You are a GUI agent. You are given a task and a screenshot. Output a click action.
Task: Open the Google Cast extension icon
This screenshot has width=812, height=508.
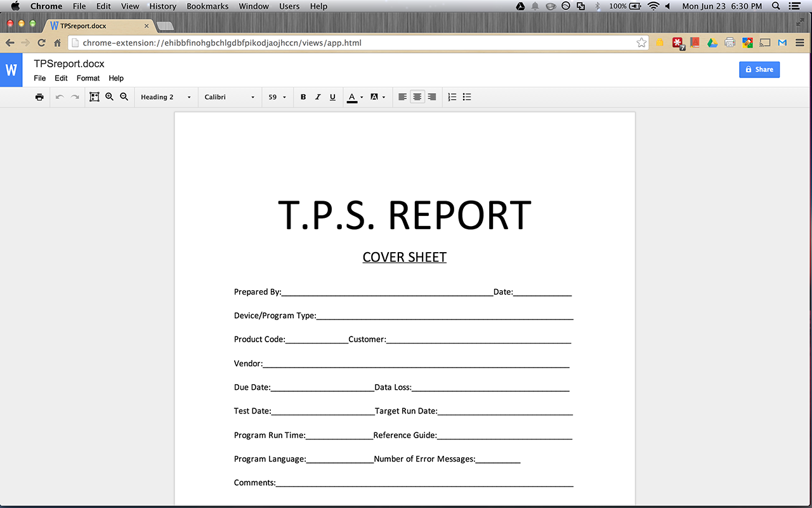[765, 43]
